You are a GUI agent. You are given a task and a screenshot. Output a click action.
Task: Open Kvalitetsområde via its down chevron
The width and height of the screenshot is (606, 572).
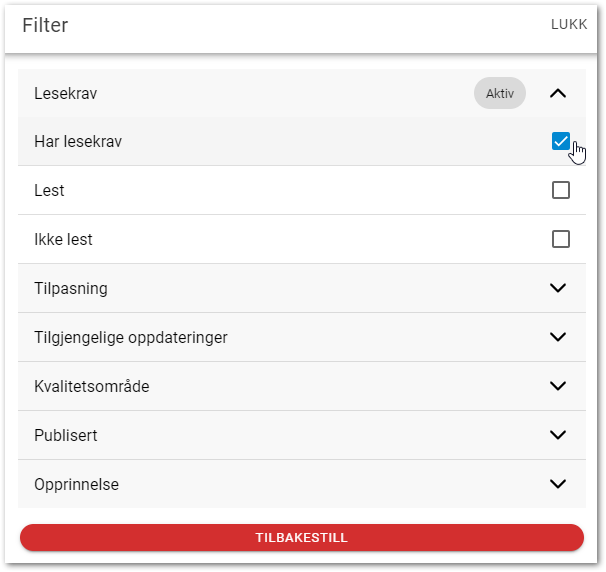(x=559, y=386)
